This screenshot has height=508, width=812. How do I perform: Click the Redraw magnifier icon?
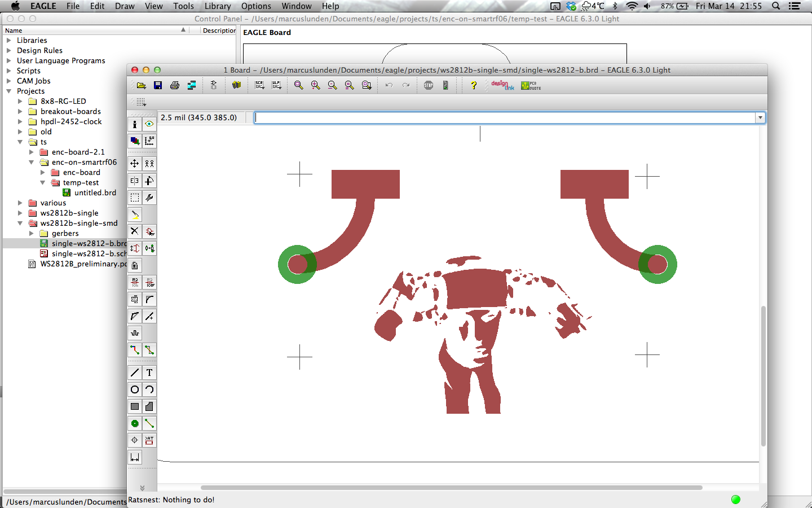click(x=350, y=85)
